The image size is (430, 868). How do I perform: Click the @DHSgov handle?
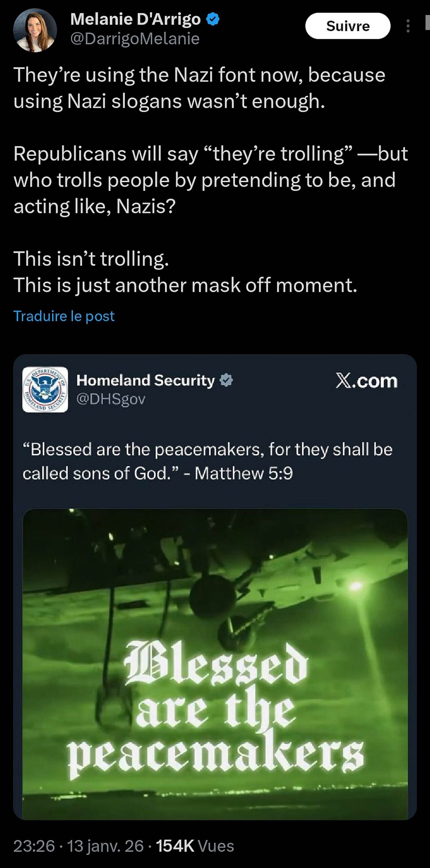pyautogui.click(x=111, y=399)
